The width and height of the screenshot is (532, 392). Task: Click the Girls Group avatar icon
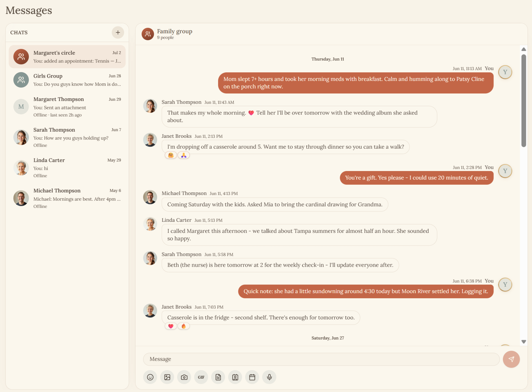[21, 80]
